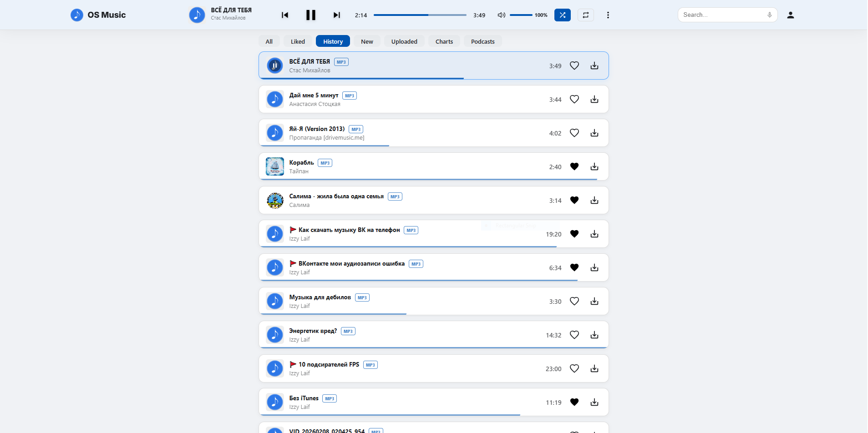
Task: Click the MP3 badge beside Корабль
Action: (x=325, y=163)
